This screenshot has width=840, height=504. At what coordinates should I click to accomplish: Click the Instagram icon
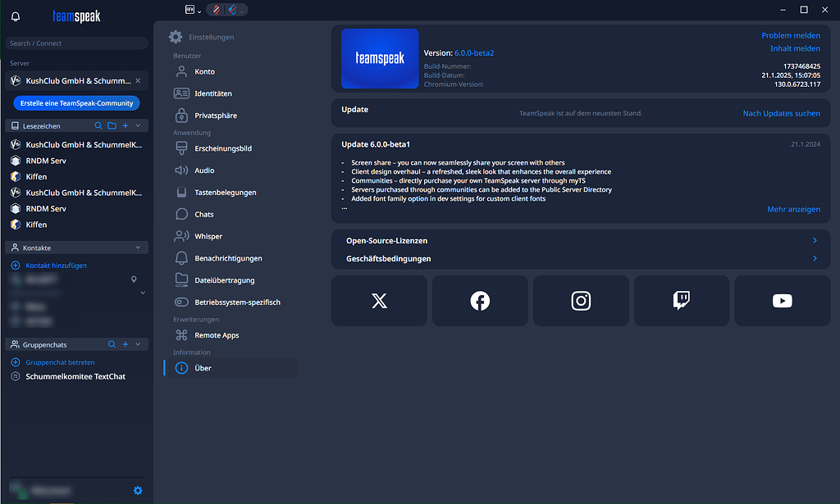coord(581,300)
